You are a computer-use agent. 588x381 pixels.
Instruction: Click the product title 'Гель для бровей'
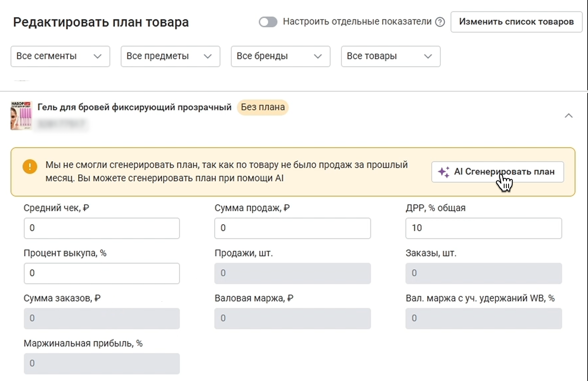pos(134,107)
